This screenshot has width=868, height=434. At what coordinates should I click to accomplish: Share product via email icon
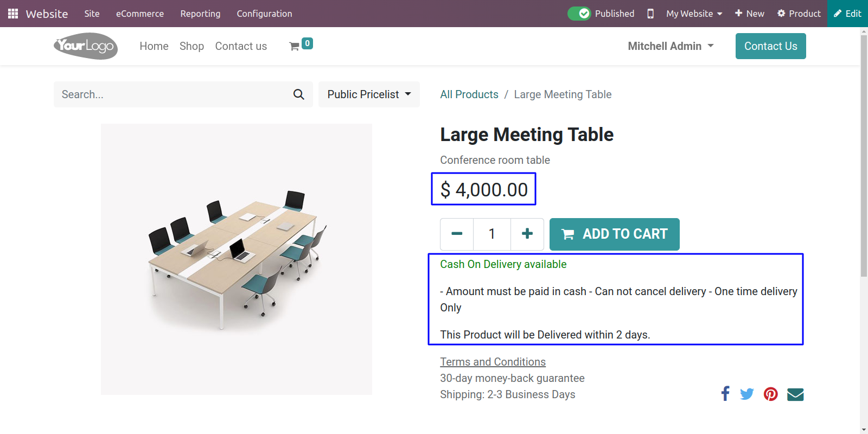pyautogui.click(x=795, y=394)
